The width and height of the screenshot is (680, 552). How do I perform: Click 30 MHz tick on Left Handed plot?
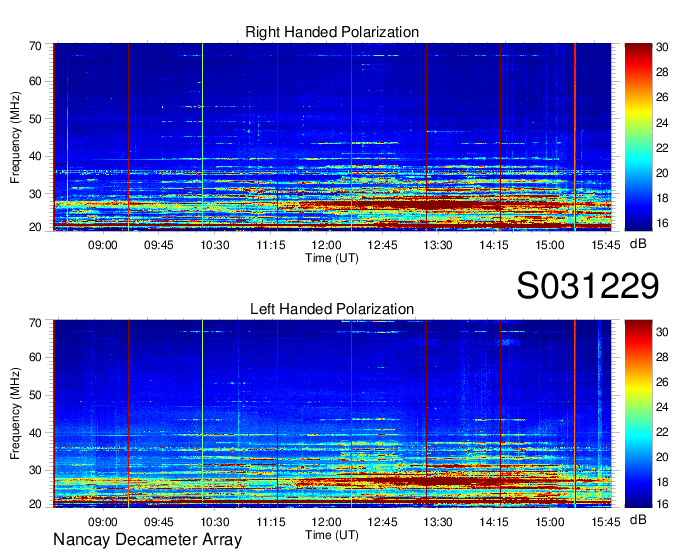click(35, 470)
